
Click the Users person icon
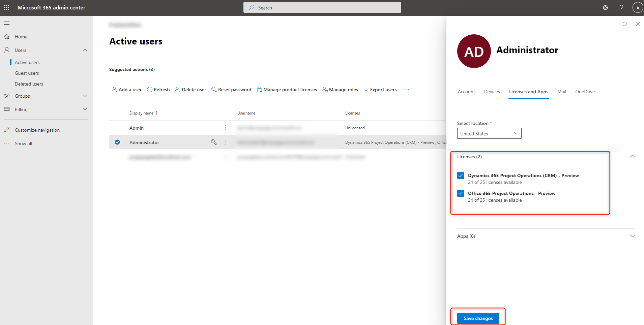(x=7, y=50)
